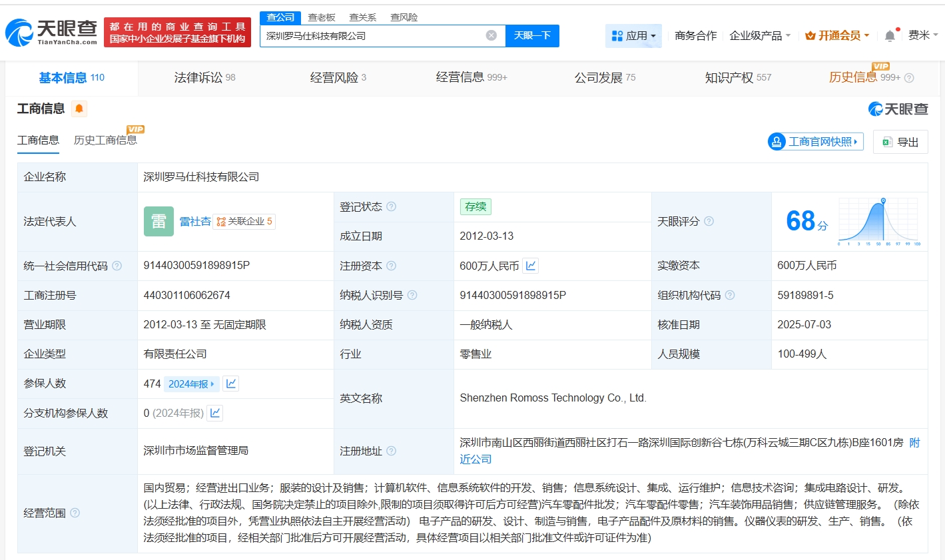The image size is (945, 560).
Task: Clear the search box with X icon
Action: click(491, 35)
